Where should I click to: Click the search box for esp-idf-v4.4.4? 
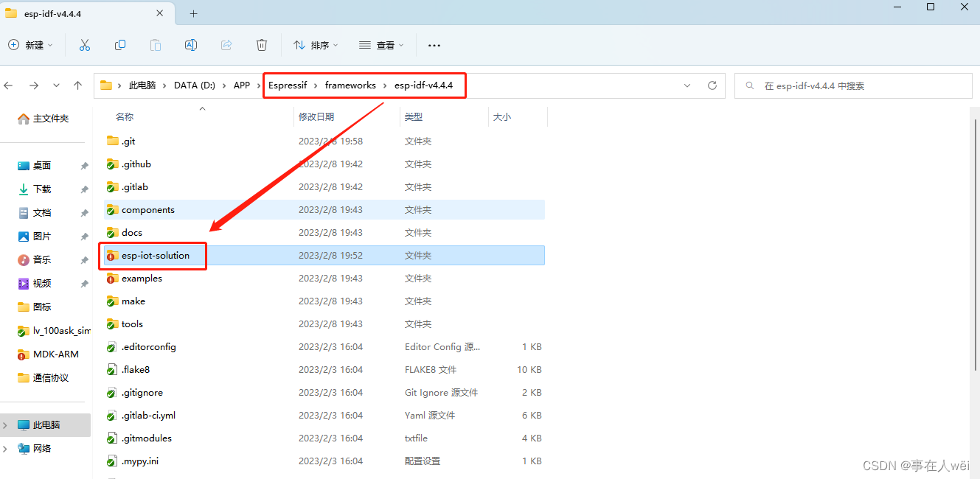(853, 85)
